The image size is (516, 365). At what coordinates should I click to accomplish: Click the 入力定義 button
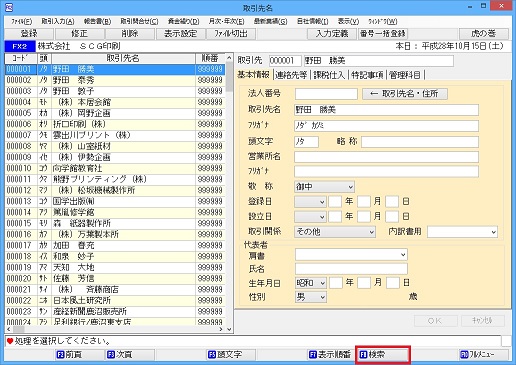[x=332, y=34]
